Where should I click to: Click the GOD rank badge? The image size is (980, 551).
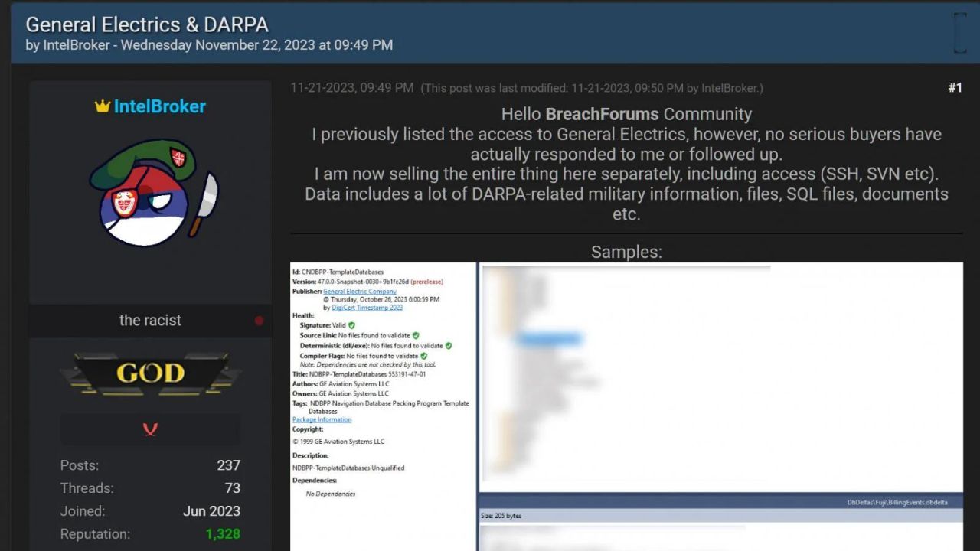click(x=150, y=373)
